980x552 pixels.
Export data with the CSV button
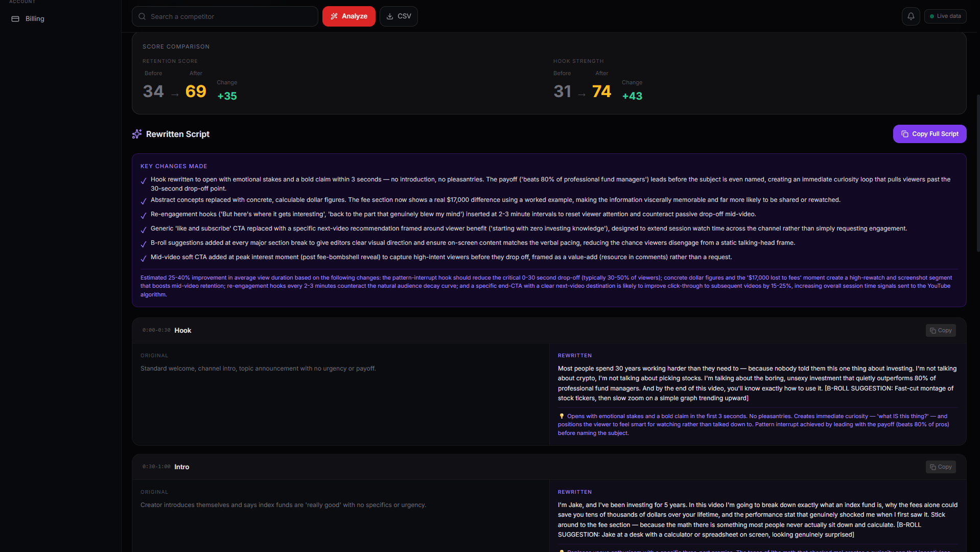pos(399,16)
